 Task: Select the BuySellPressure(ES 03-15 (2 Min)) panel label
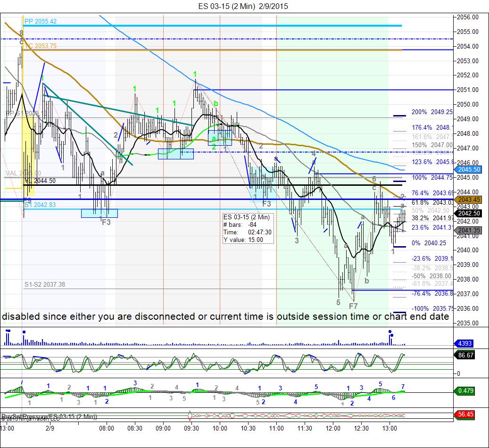click(x=49, y=416)
